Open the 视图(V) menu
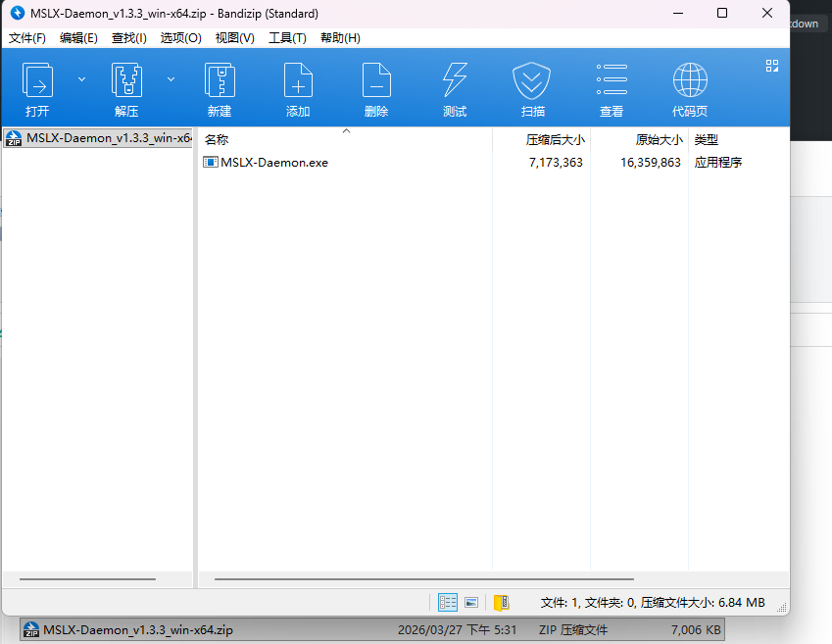The width and height of the screenshot is (832, 644). tap(234, 37)
